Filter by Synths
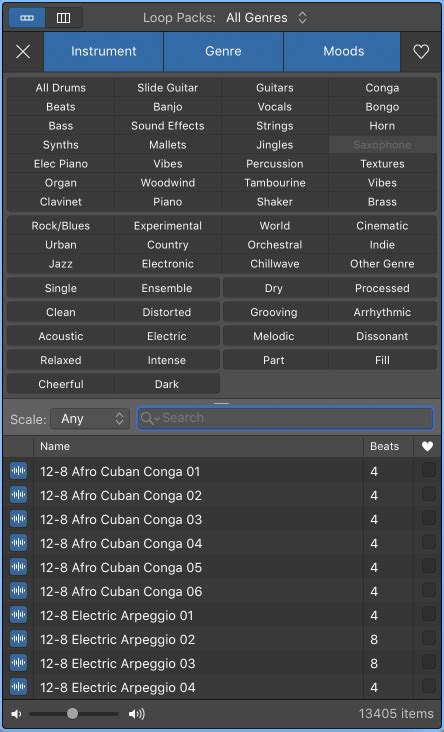 (61, 145)
